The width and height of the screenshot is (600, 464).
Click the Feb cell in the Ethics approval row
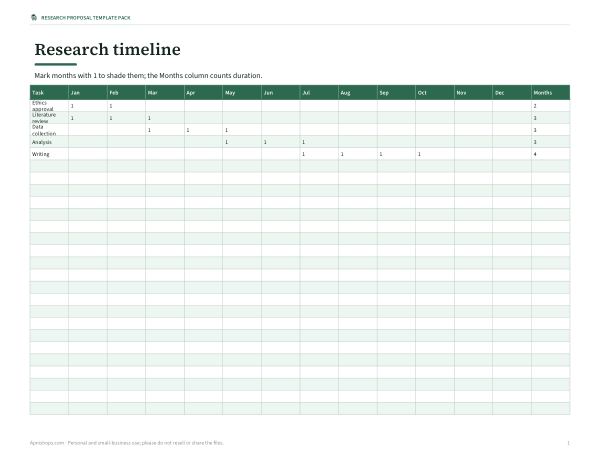click(126, 106)
